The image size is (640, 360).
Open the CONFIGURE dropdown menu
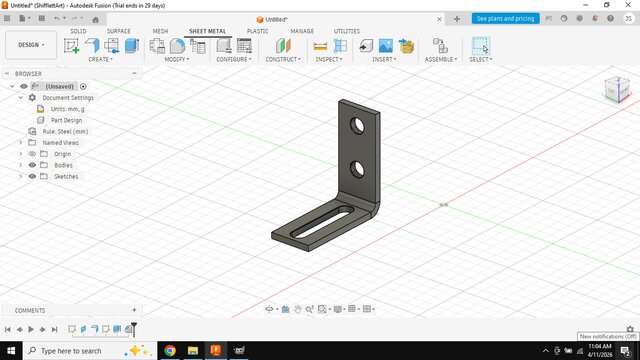234,59
